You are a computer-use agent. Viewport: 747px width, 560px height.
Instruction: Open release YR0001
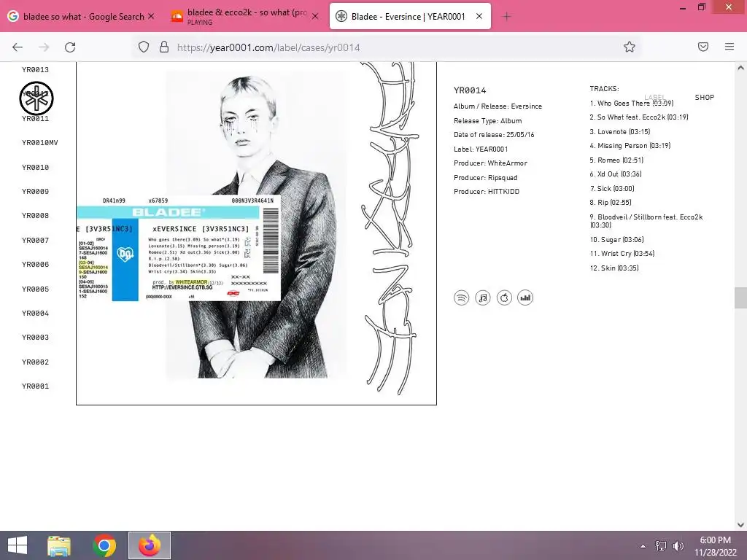click(x=35, y=386)
